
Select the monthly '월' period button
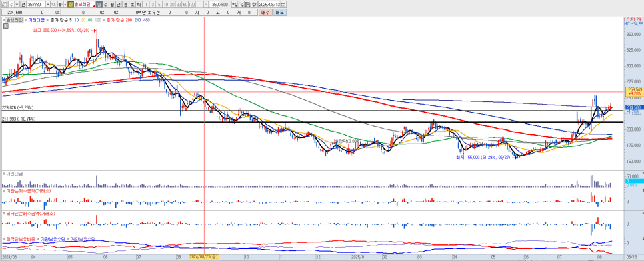(112, 4)
